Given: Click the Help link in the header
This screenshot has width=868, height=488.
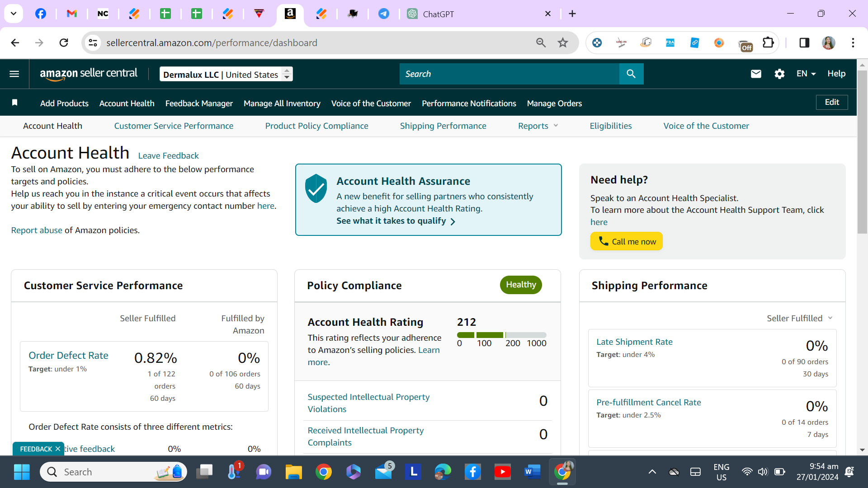Looking at the screenshot, I should pyautogui.click(x=836, y=74).
